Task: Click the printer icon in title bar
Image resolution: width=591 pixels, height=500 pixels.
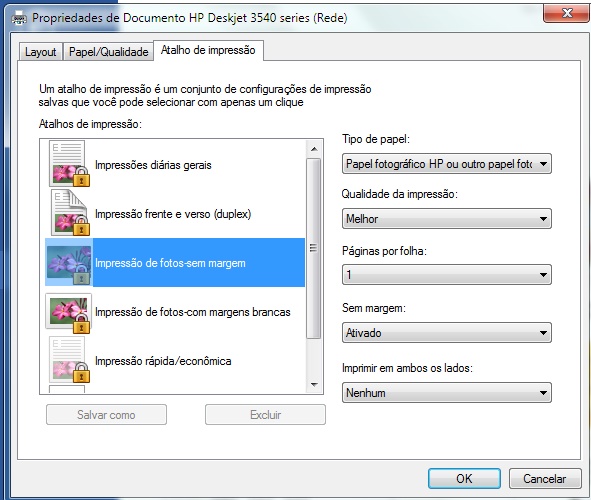Action: coord(19,18)
